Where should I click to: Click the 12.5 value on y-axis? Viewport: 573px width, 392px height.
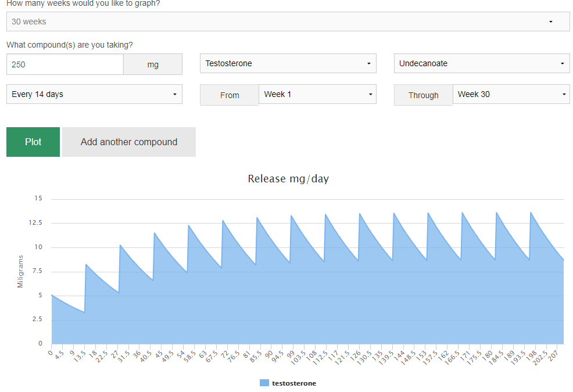click(x=37, y=223)
